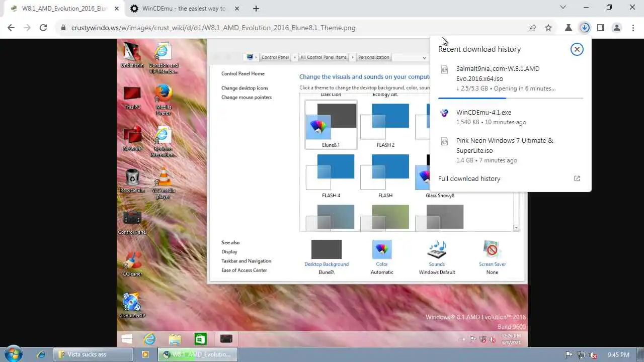This screenshot has width=644, height=362.
Task: View site information via the lock icon
Action: pos(63,28)
